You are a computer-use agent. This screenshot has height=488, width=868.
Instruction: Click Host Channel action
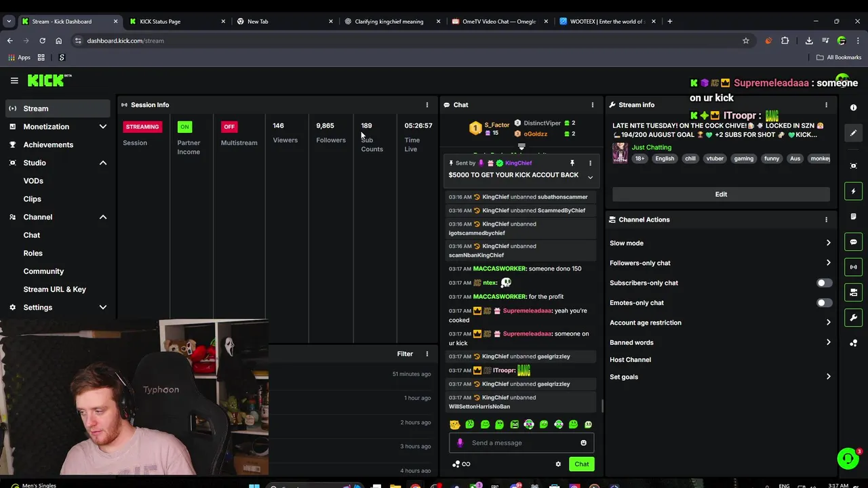tap(630, 360)
